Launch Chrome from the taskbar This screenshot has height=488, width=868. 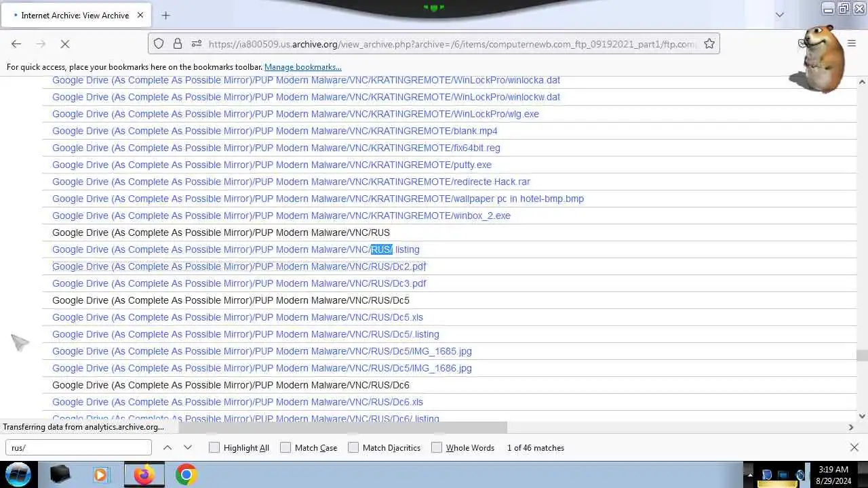point(186,474)
